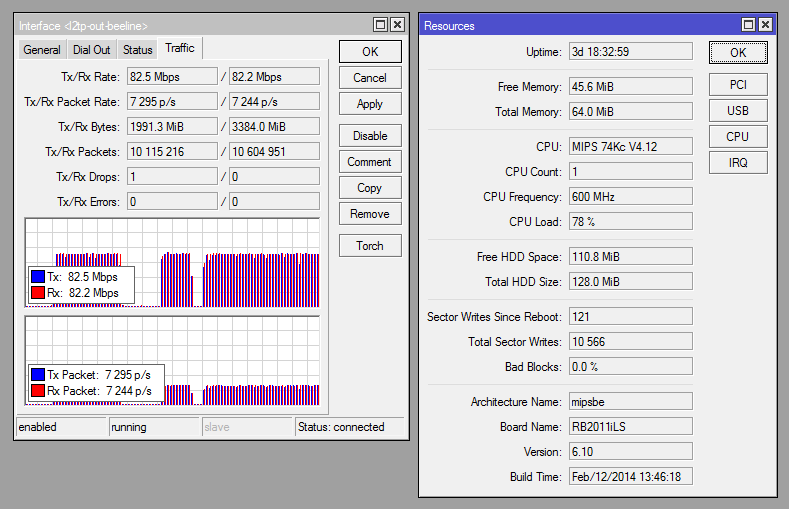The image size is (789, 509).
Task: Add a Comment to the interface
Action: tap(370, 162)
